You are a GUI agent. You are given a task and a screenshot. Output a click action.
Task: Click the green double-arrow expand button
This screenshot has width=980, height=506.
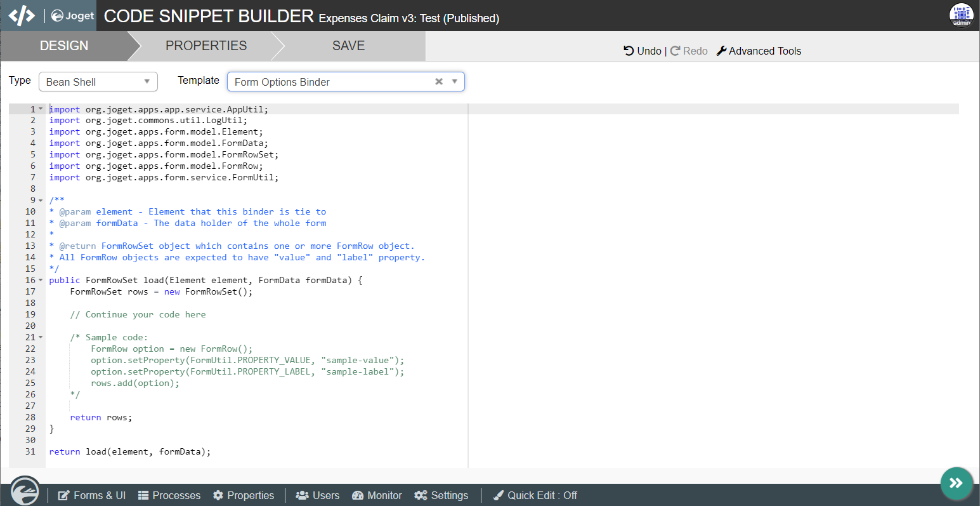(956, 483)
